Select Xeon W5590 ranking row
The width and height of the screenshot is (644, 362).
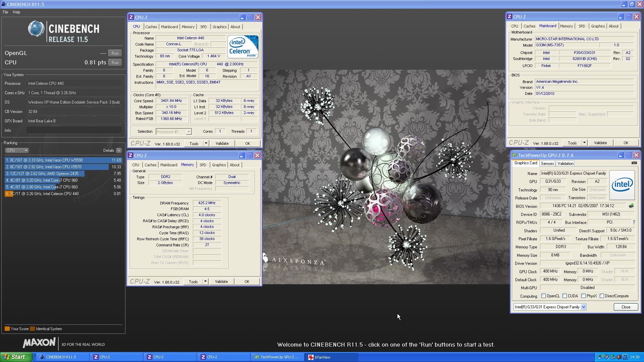pos(63,160)
